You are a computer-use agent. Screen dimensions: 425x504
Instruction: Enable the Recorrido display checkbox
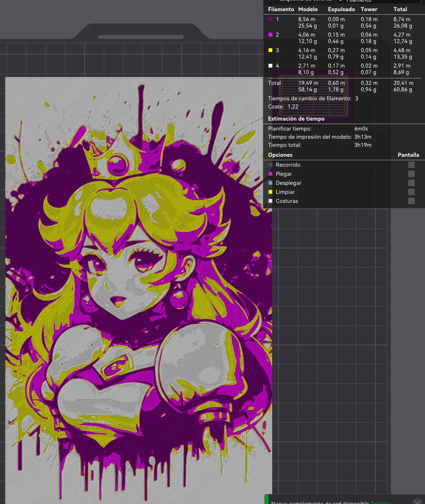coord(411,165)
